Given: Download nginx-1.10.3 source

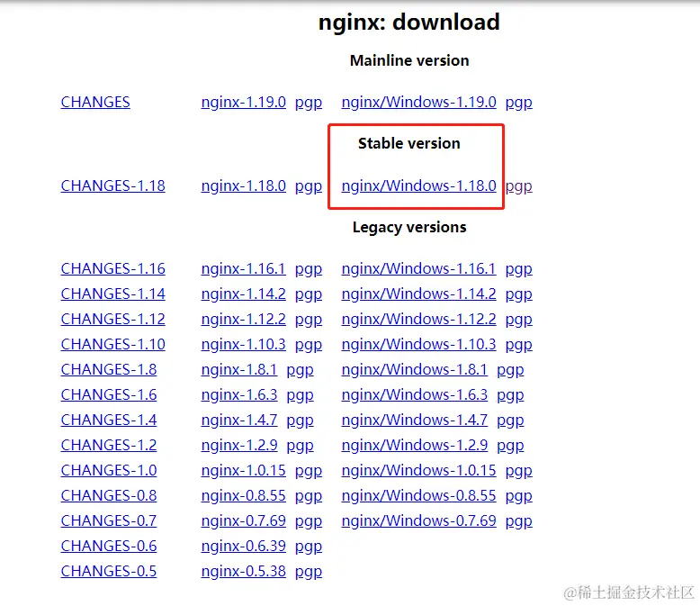Looking at the screenshot, I should click(x=243, y=345).
